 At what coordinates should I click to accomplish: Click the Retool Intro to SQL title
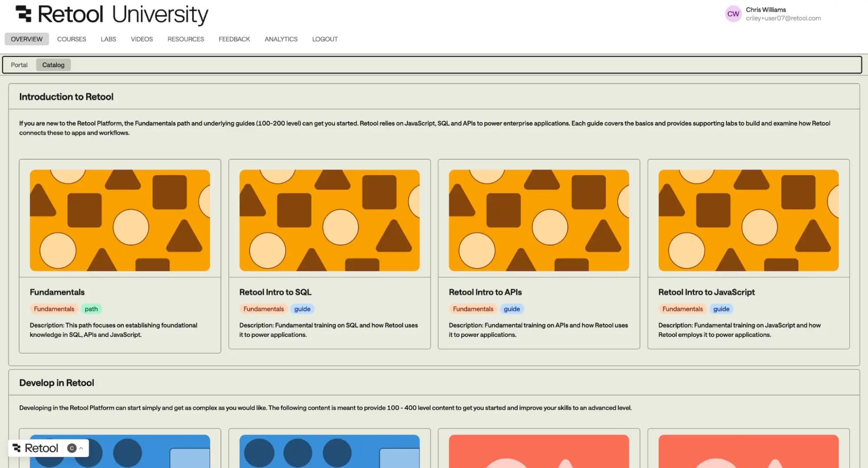275,292
